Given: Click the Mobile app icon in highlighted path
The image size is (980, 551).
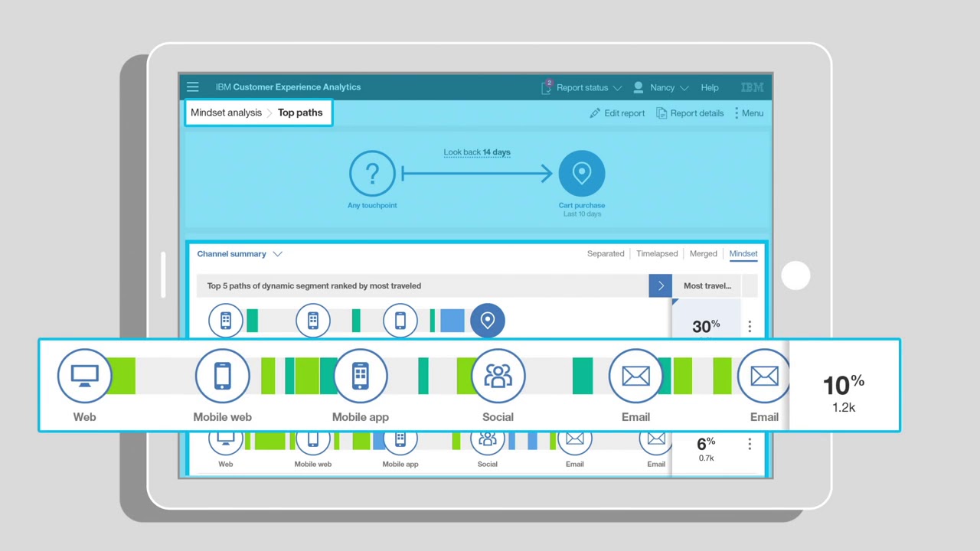Looking at the screenshot, I should pyautogui.click(x=361, y=376).
